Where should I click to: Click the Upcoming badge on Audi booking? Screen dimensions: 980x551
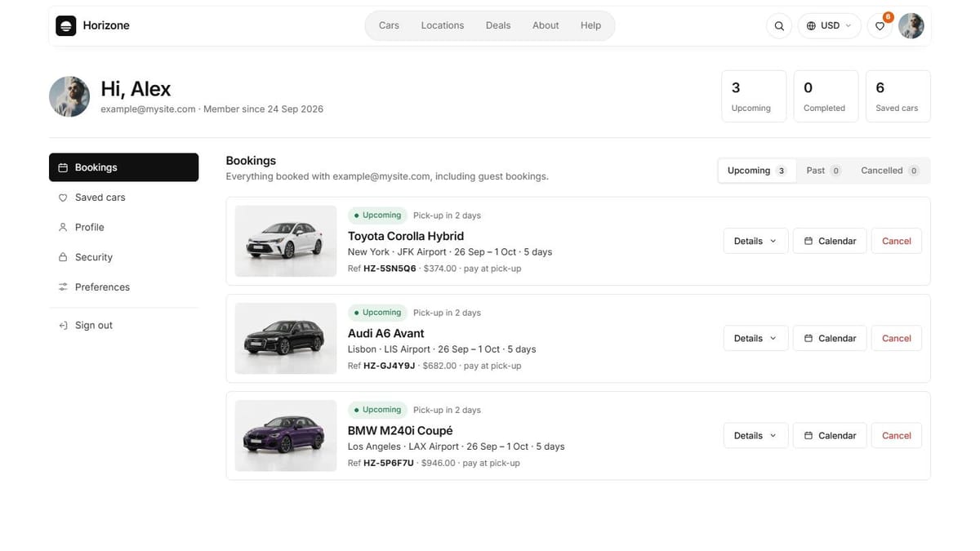click(x=377, y=313)
